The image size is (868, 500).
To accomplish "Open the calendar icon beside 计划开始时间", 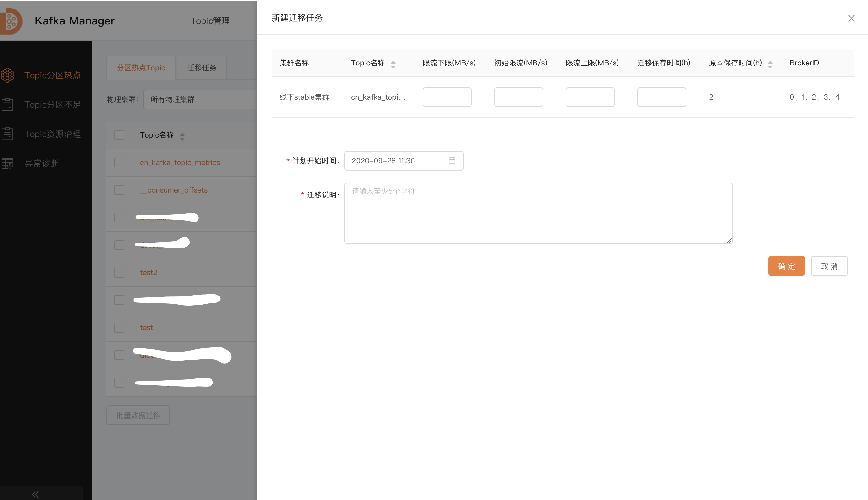I will pos(452,160).
